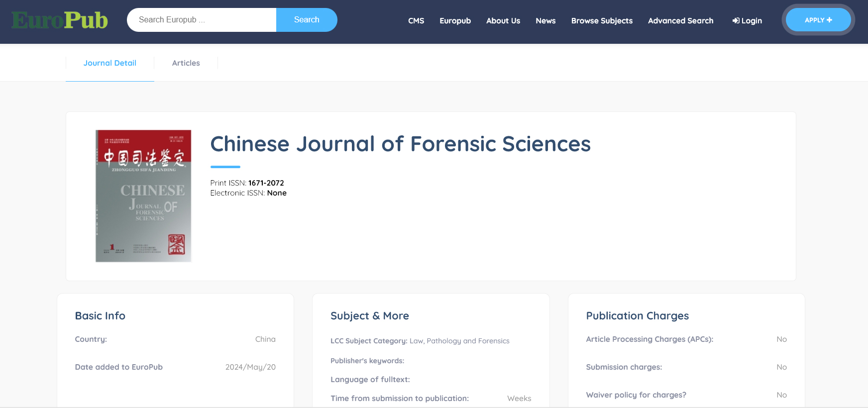Click the Search Europub input field

pyautogui.click(x=202, y=20)
